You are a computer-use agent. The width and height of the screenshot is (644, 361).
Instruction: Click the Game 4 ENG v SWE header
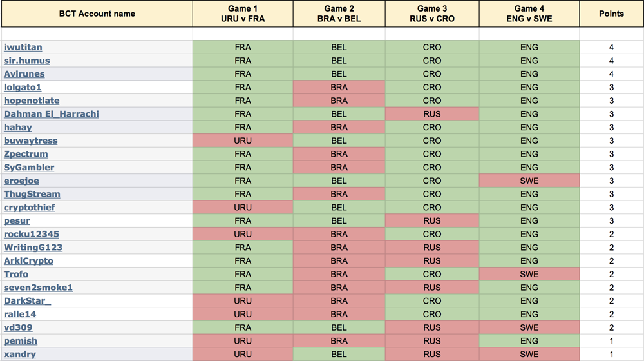[529, 14]
